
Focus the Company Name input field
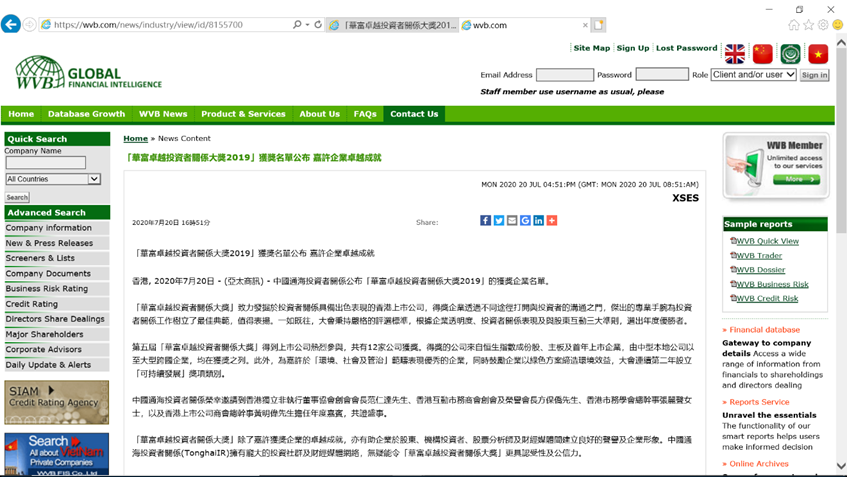[46, 163]
